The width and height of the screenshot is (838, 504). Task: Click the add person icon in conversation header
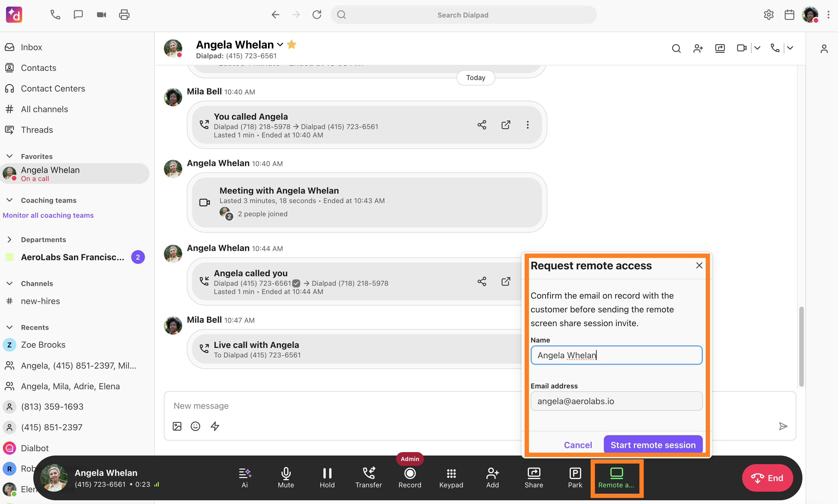pyautogui.click(x=698, y=48)
